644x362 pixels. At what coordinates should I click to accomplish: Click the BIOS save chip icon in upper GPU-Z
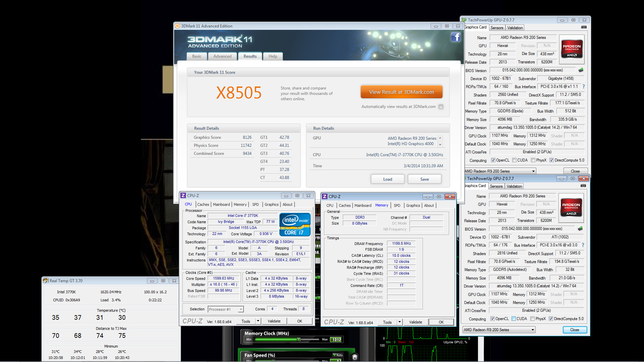coord(581,70)
